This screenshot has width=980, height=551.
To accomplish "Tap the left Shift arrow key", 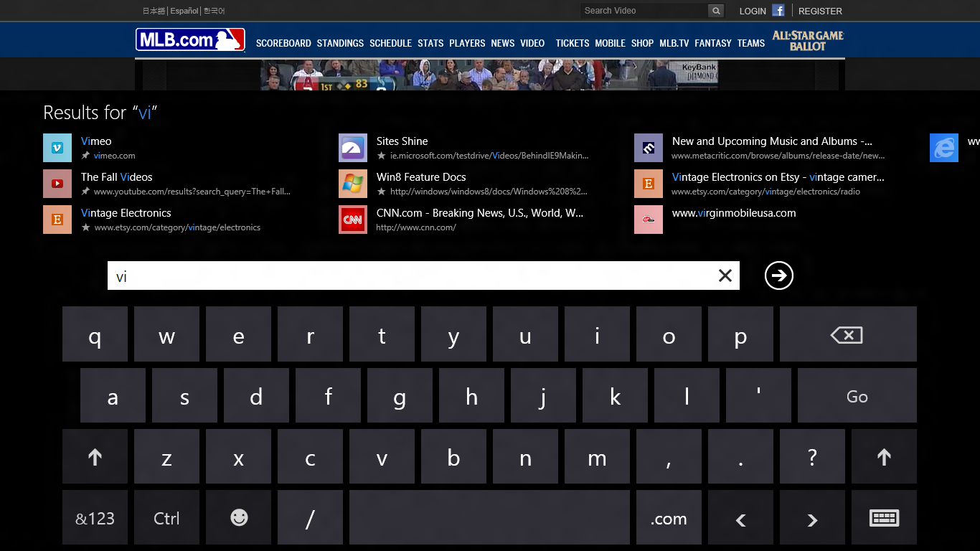I will [95, 457].
